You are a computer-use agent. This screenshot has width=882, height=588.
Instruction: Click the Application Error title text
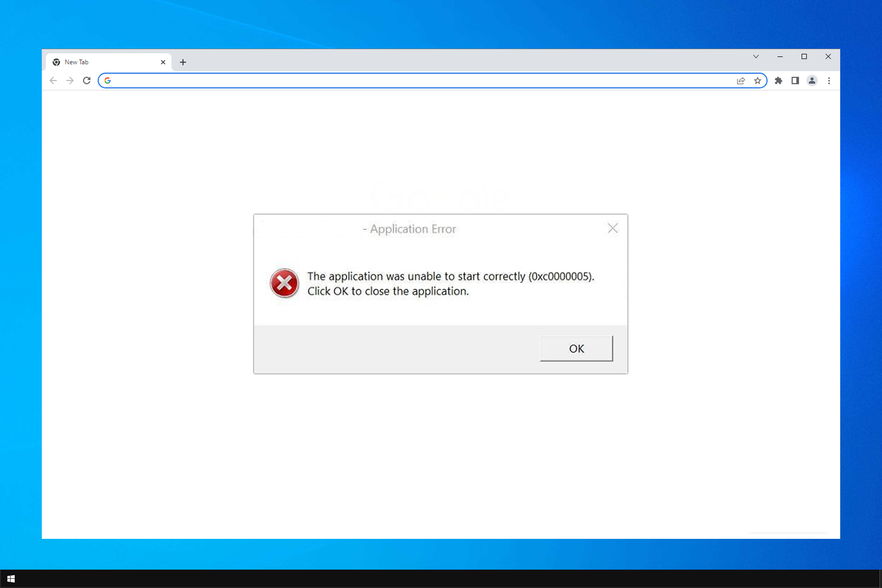[410, 229]
